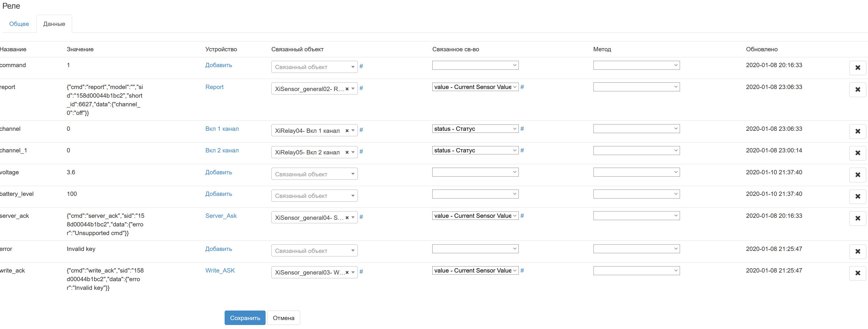The image size is (868, 329).
Task: Delete the battery_level row with X icon
Action: (858, 196)
